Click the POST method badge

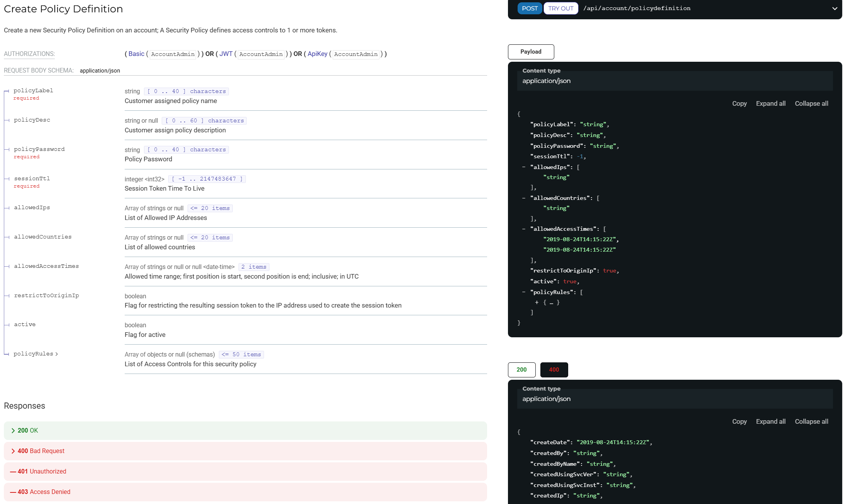click(530, 8)
